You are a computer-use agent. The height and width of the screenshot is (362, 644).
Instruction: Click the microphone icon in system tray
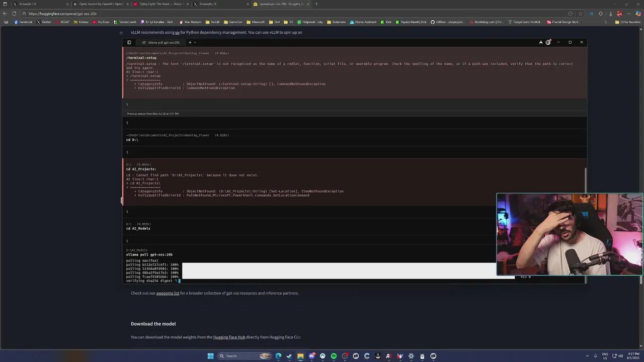[595, 356]
